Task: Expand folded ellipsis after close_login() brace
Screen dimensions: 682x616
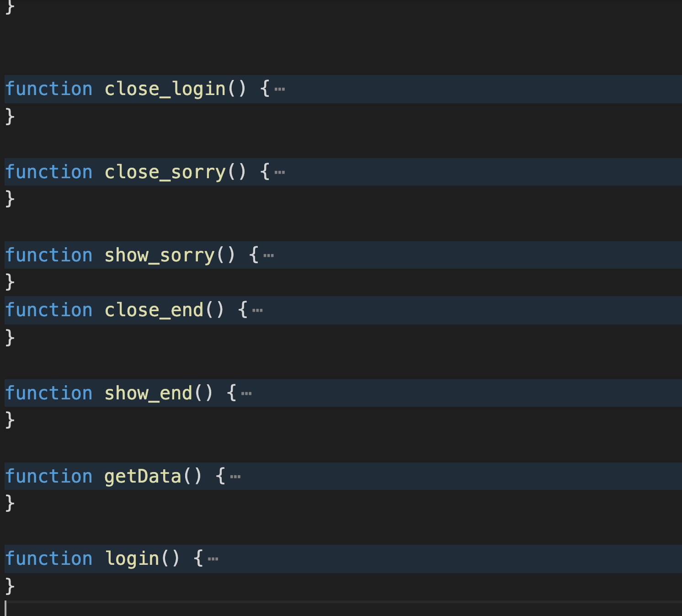Action: tap(280, 90)
